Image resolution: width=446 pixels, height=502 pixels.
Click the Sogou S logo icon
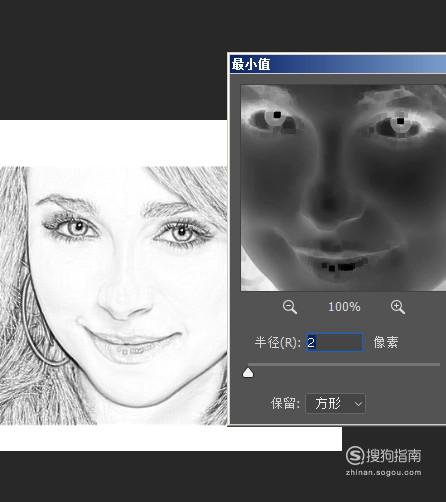point(355,455)
